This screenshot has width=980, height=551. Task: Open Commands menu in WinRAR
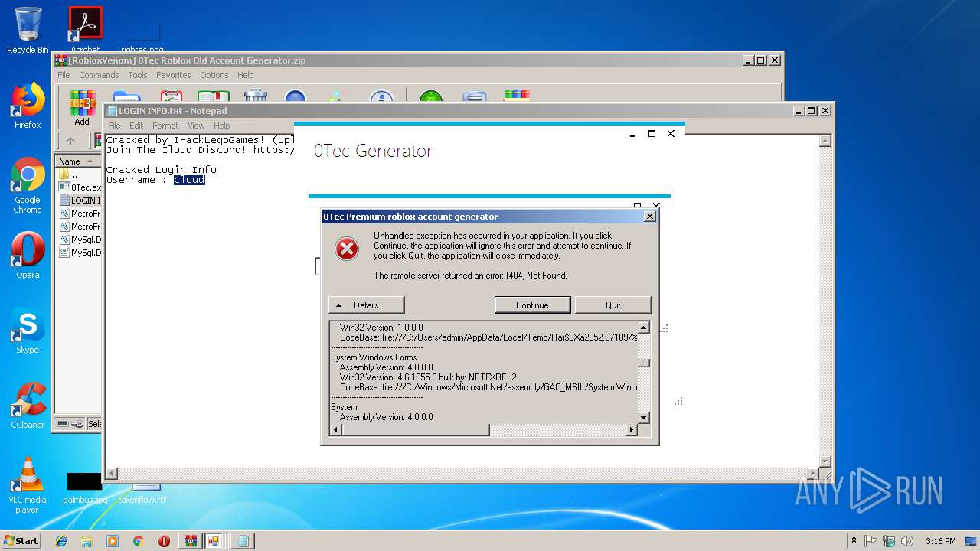click(99, 75)
